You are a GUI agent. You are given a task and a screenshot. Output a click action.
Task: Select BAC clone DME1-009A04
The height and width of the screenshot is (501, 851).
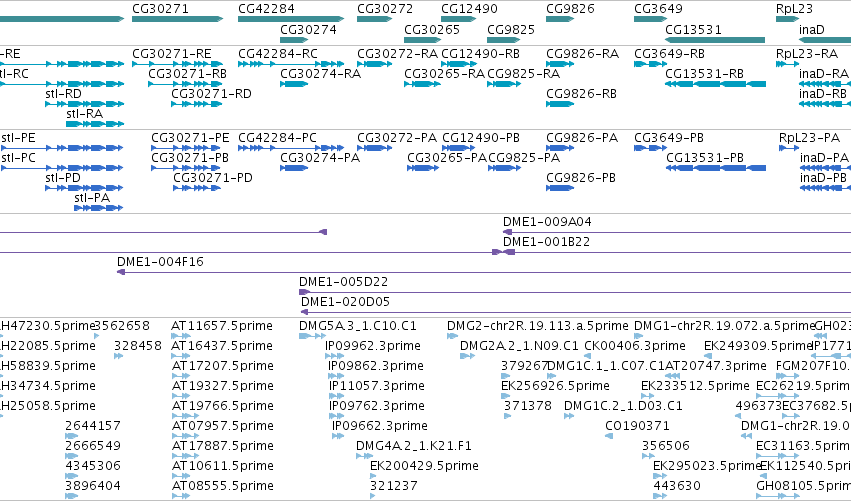pos(677,232)
